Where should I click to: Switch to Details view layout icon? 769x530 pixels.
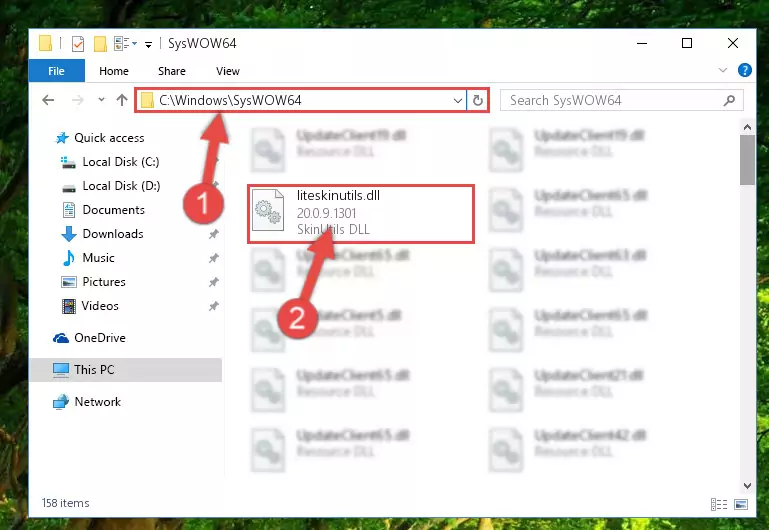tap(718, 504)
